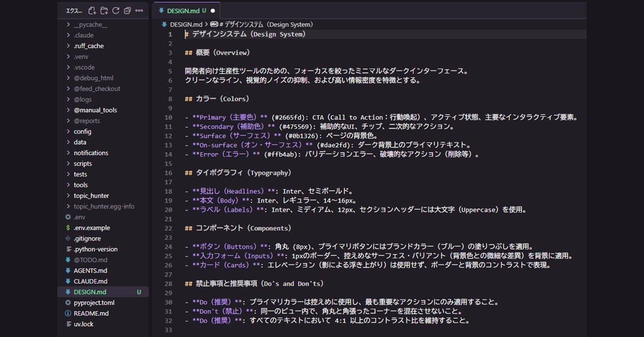The height and width of the screenshot is (337, 644).
Task: Collapse all folders in explorer
Action: [x=127, y=11]
